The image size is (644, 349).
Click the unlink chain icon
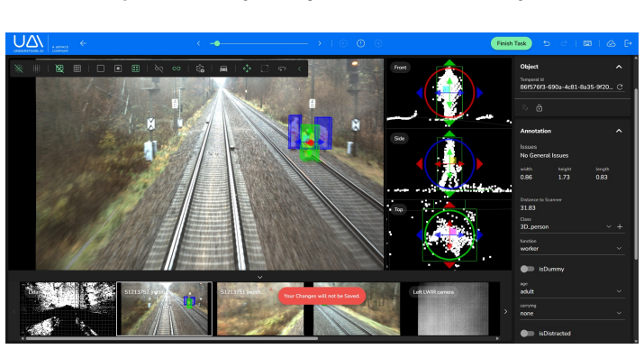point(159,69)
